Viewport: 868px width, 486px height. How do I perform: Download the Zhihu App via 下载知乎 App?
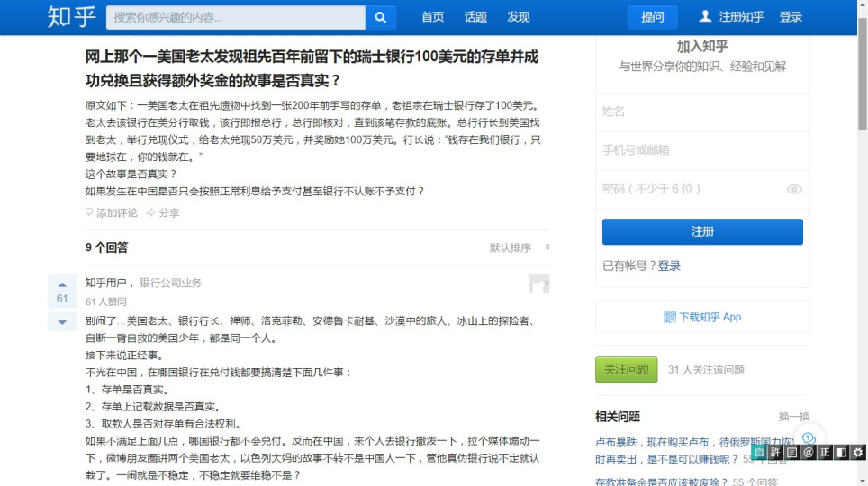click(x=702, y=317)
